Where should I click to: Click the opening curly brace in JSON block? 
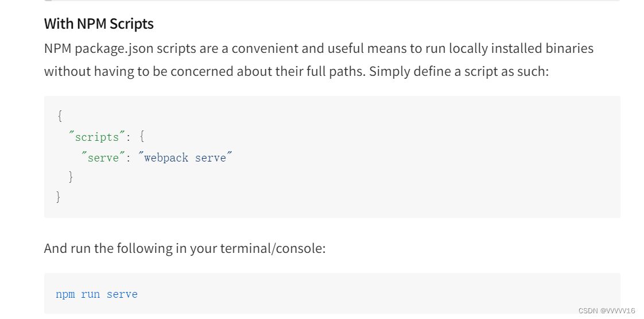click(x=60, y=116)
